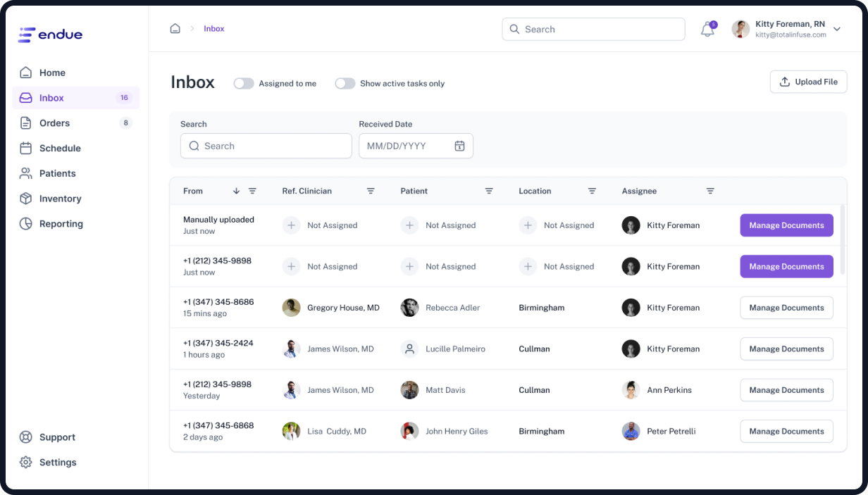
Task: Open Settings via the gear icon
Action: point(25,462)
